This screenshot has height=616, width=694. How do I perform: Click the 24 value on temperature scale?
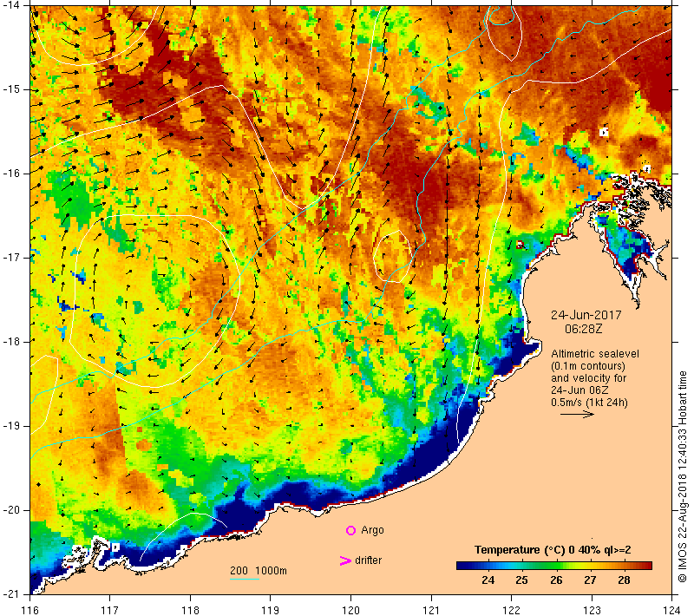(x=488, y=580)
